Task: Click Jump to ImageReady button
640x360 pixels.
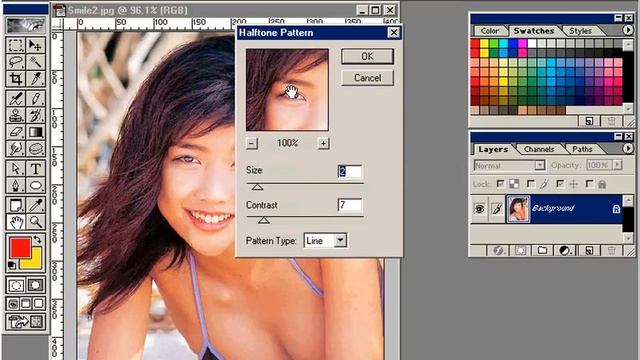Action: coord(25,322)
